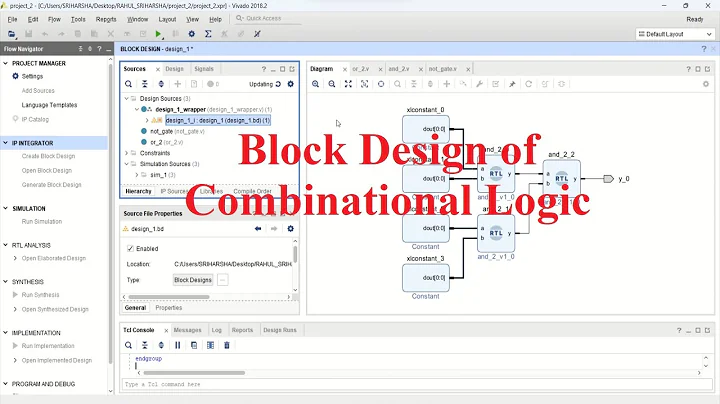
Task: Zoom out on the block diagram
Action: [x=332, y=84]
